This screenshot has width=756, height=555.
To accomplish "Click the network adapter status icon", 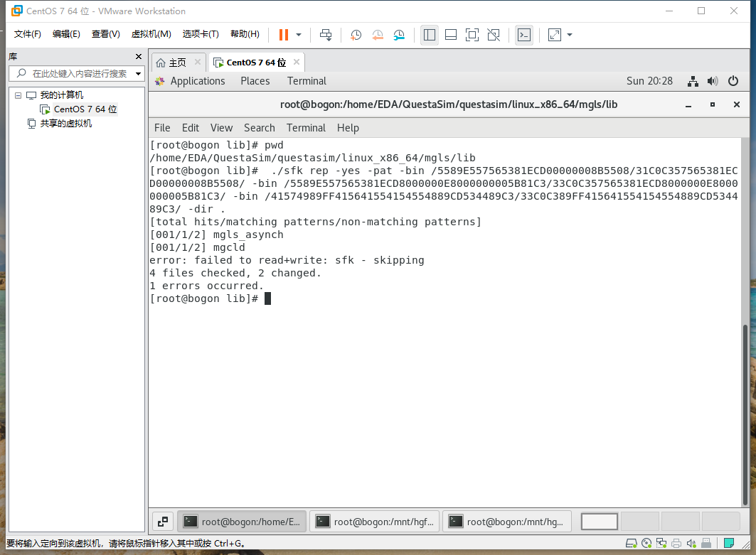I will coord(661,544).
